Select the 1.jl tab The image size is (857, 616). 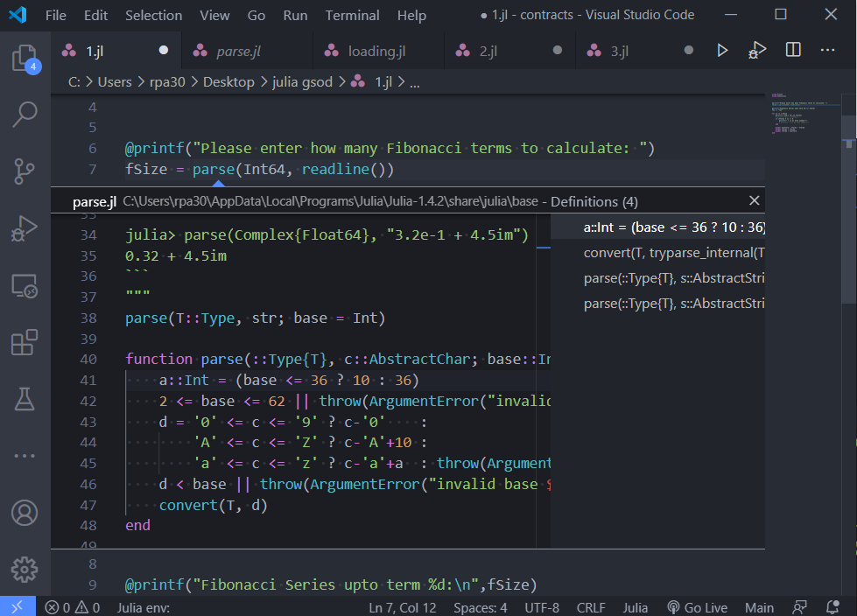116,50
